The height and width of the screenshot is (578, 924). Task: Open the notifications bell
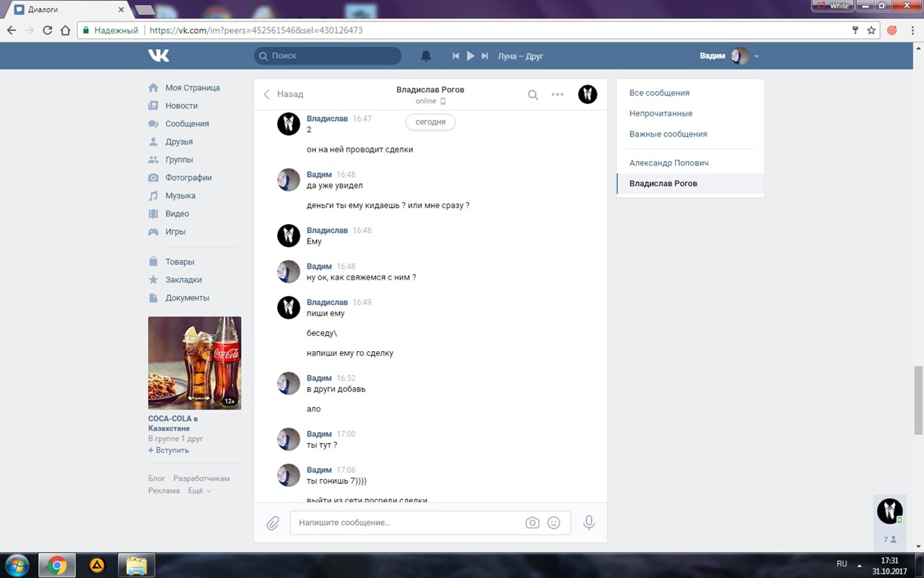426,56
